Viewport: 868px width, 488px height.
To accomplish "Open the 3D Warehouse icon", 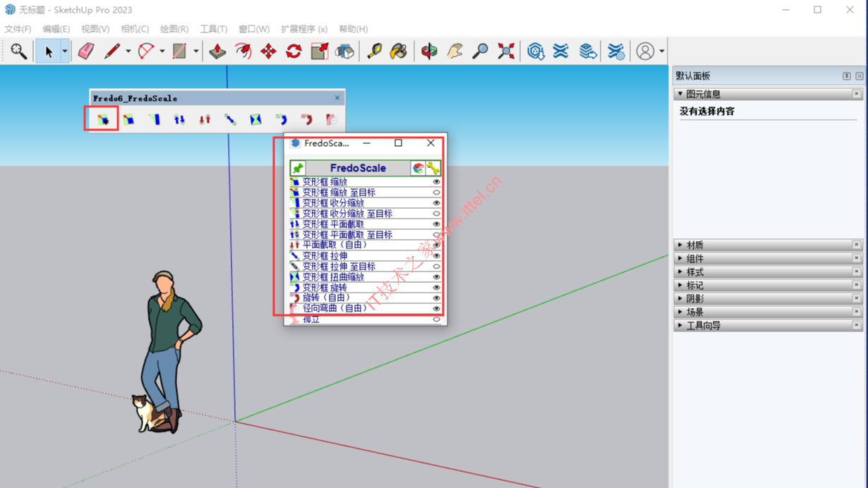I will (x=536, y=51).
